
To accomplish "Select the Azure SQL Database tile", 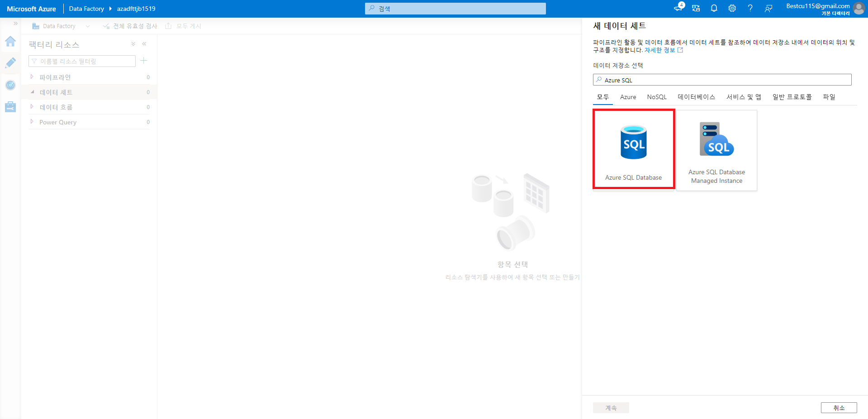I will click(634, 148).
